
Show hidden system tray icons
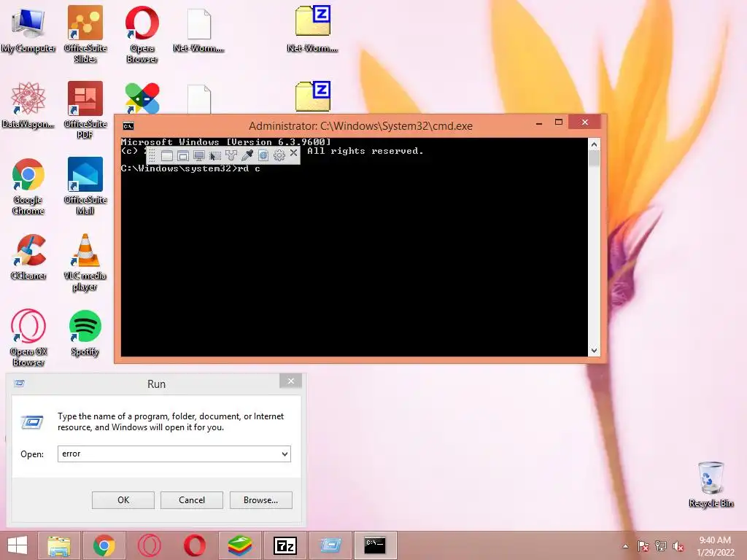tap(625, 546)
